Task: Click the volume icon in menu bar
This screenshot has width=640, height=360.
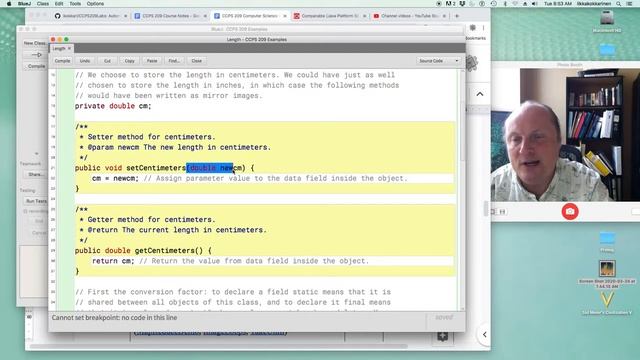Action: (534, 4)
